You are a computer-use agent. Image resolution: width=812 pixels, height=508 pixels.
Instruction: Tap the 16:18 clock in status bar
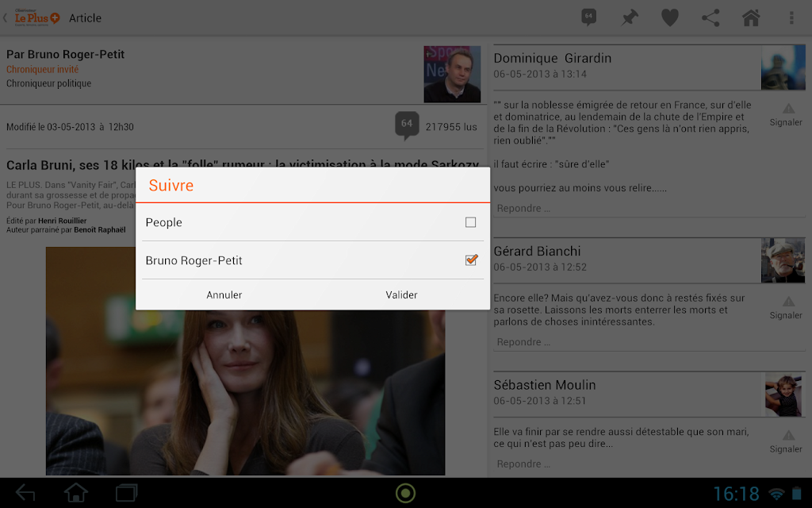pos(736,494)
